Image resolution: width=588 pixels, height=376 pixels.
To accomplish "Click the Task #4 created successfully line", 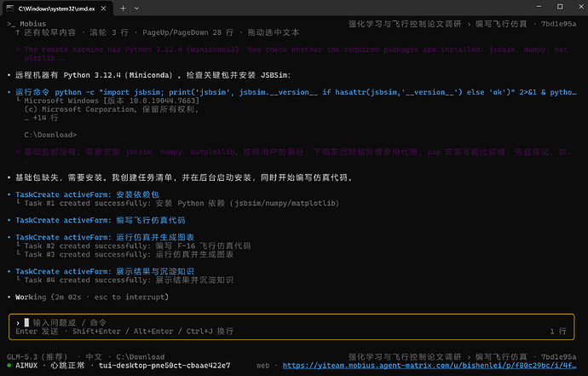I will [129, 281].
